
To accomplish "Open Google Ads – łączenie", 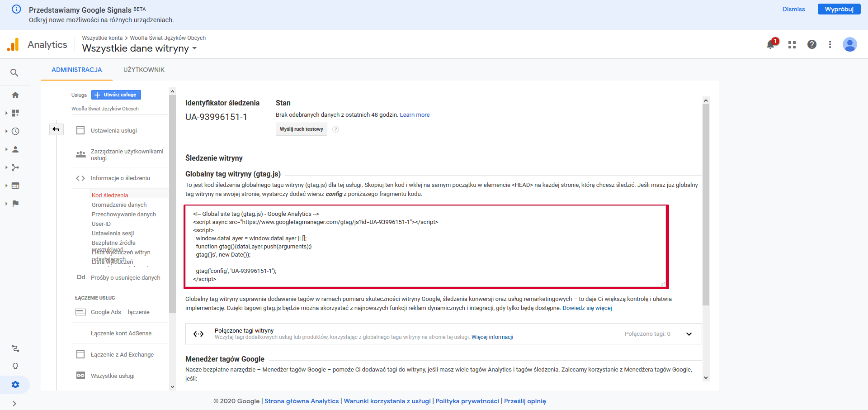I will [x=120, y=312].
